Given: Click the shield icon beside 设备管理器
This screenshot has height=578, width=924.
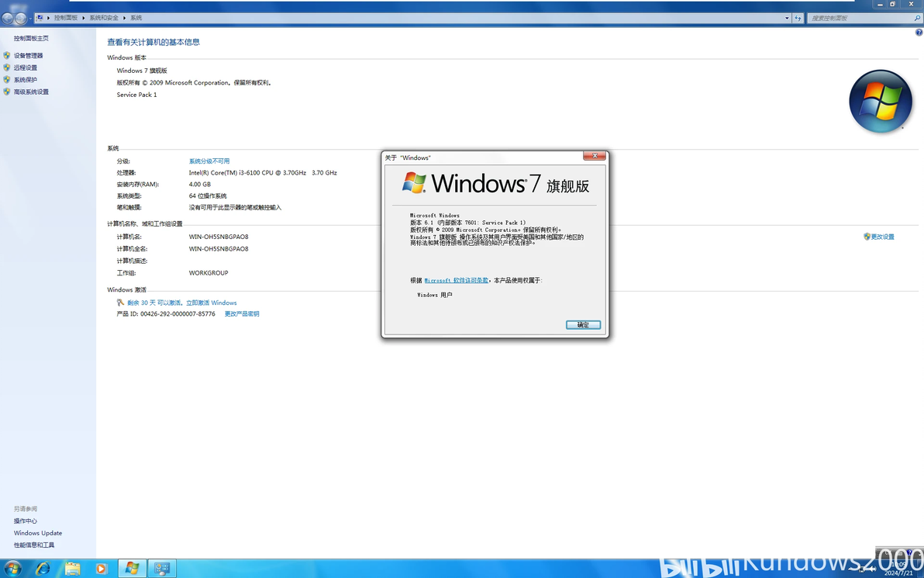Looking at the screenshot, I should coord(7,55).
